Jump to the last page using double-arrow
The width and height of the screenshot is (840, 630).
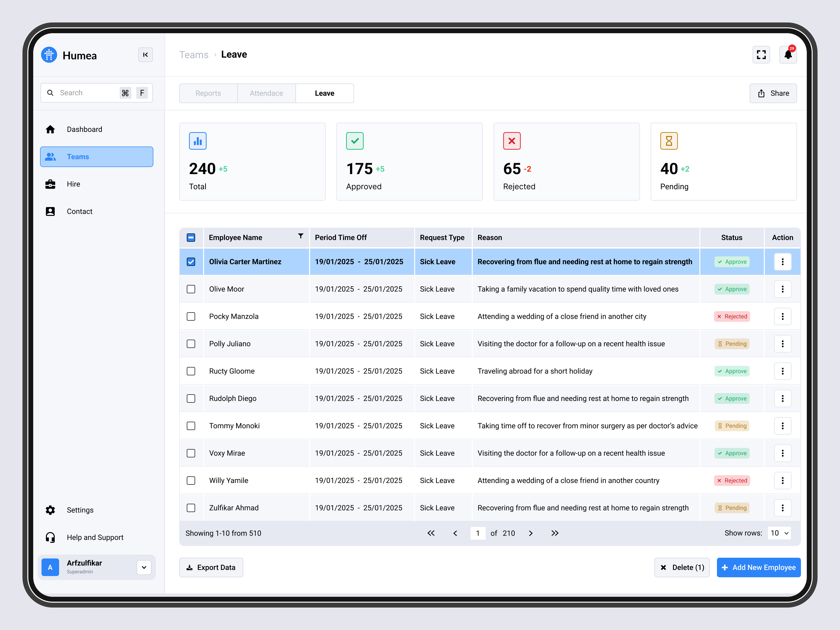coord(555,533)
